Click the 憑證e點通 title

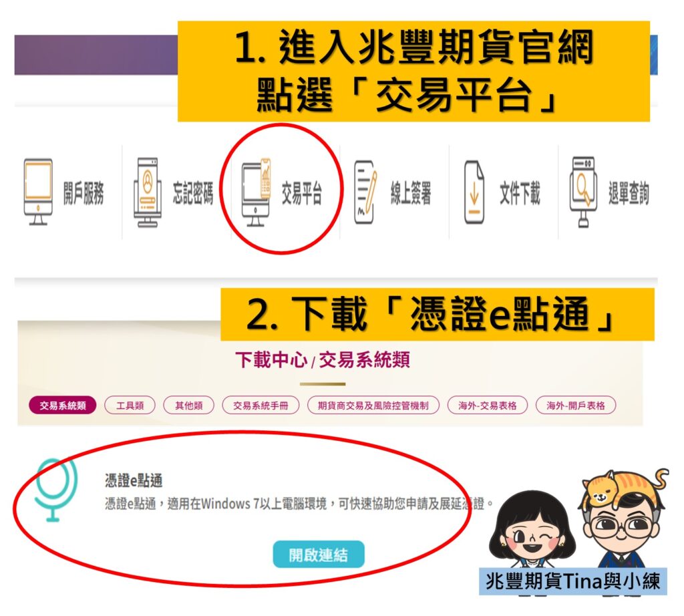(x=134, y=480)
